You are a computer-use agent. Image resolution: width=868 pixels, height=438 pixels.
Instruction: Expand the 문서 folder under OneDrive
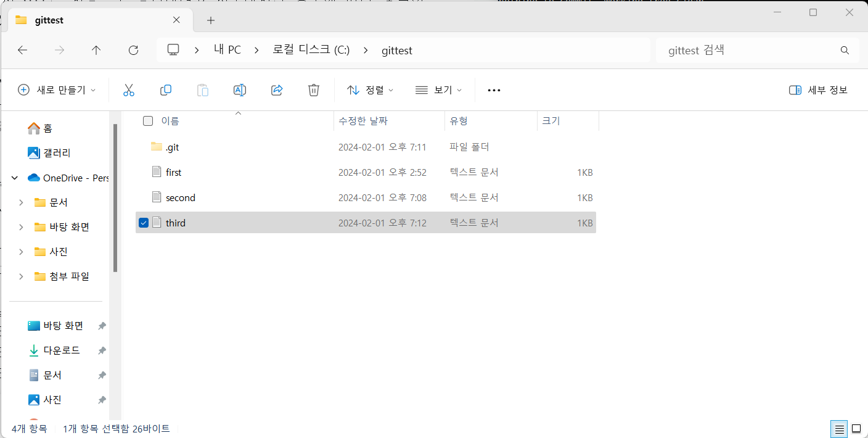pos(21,202)
